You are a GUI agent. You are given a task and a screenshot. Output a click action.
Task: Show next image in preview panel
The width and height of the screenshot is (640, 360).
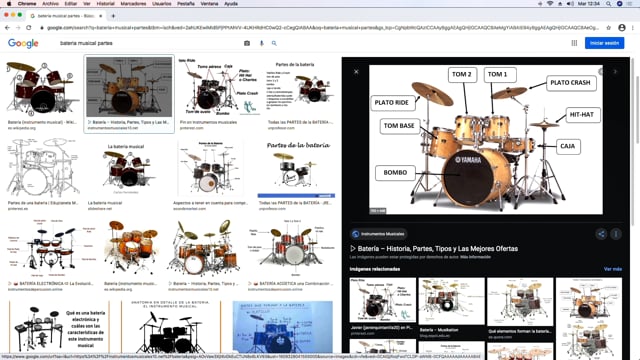(x=615, y=72)
